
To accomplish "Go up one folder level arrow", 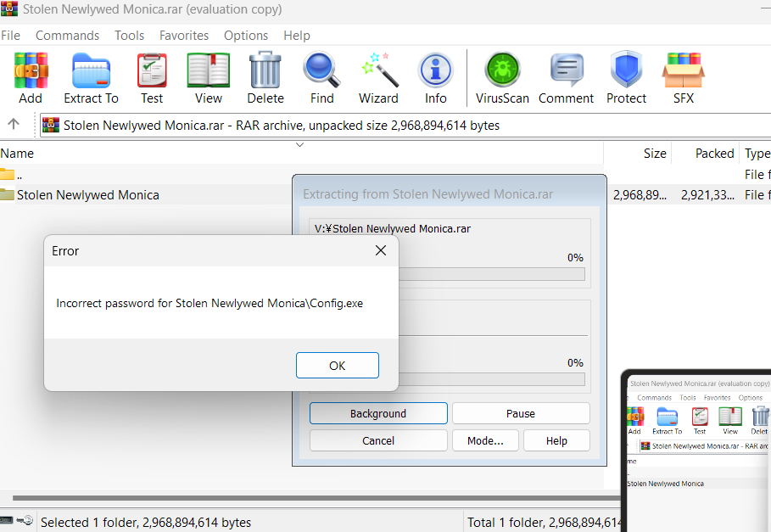I will (14, 124).
